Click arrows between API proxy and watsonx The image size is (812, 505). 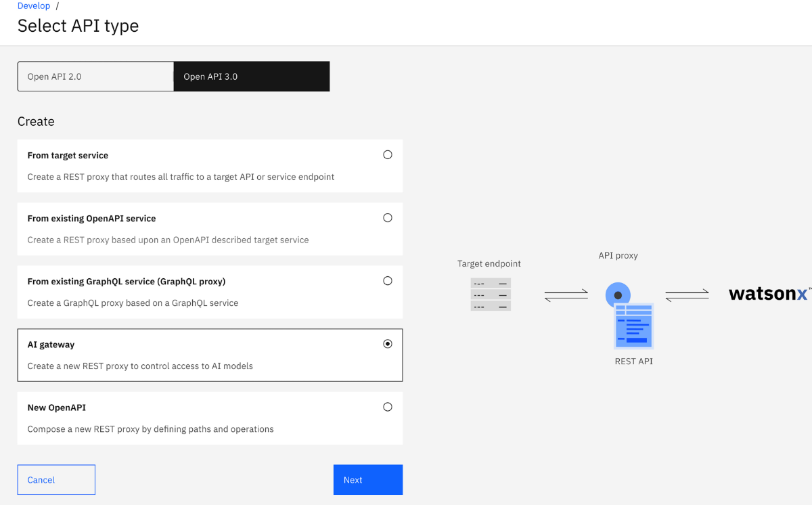click(687, 295)
